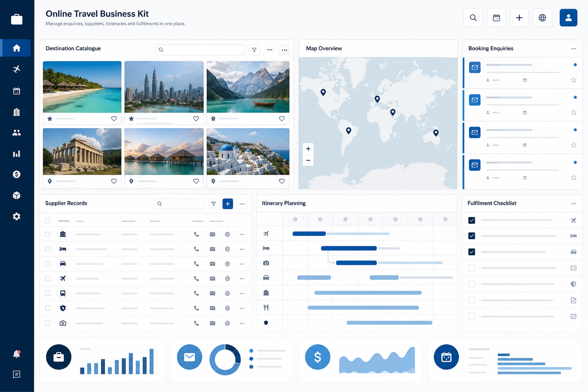
Task: Select the dining row bar in Itinerary Planning
Action: [x=363, y=307]
